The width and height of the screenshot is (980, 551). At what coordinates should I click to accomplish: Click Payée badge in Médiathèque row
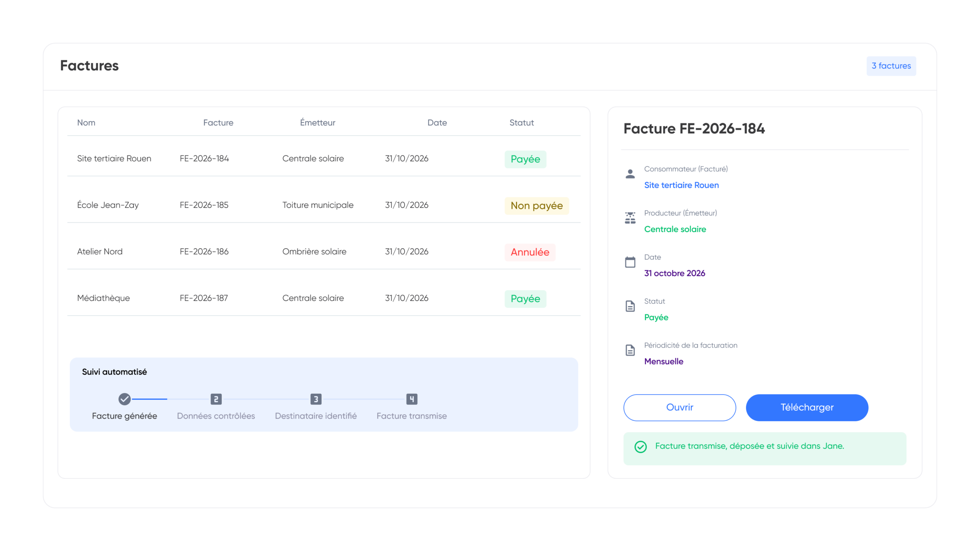(525, 299)
